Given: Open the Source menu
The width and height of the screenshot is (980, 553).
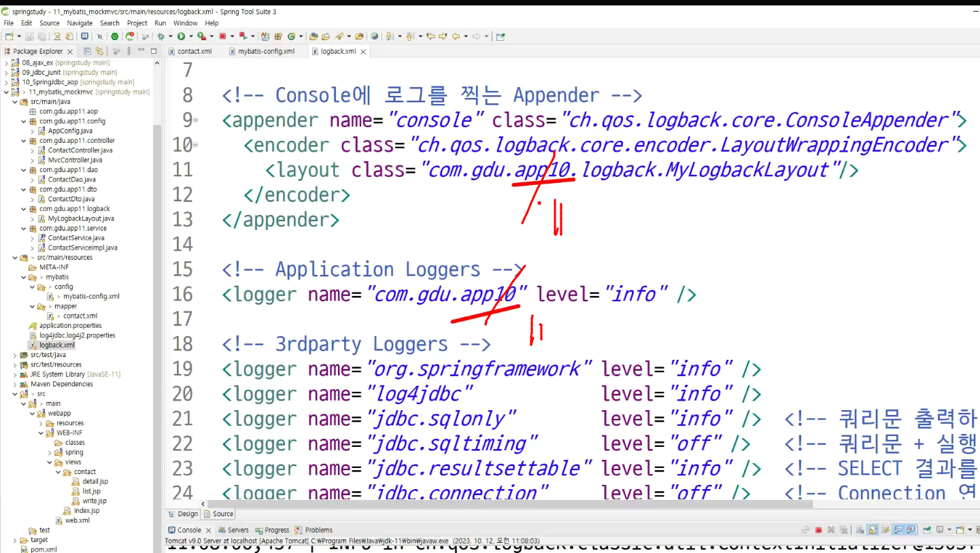Looking at the screenshot, I should [50, 23].
